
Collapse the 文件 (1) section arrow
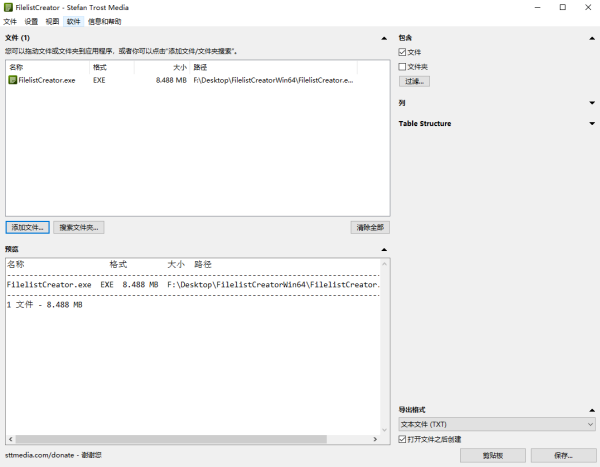click(384, 38)
